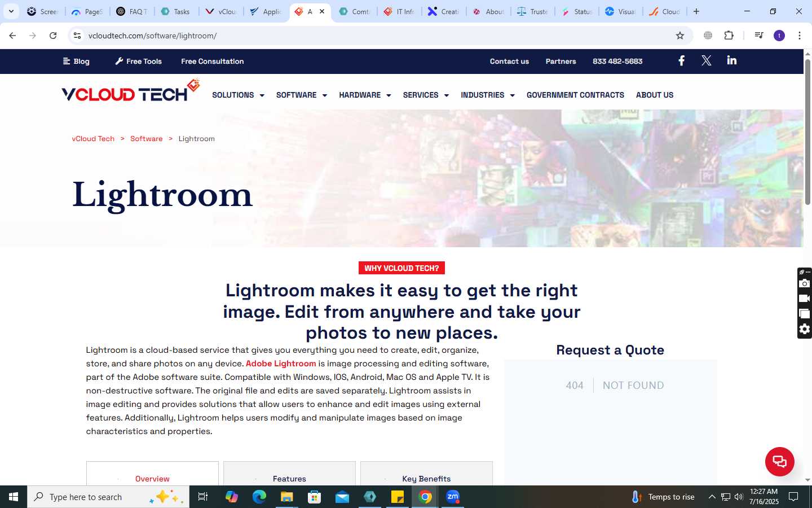Click the camera screenshot icon on side widget
Viewport: 812px width, 508px height.
805,283
